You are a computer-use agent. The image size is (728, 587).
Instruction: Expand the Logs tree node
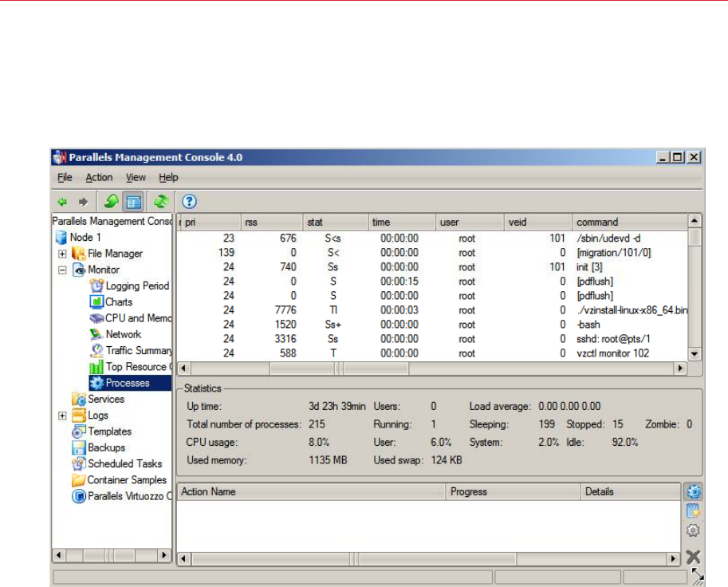click(x=62, y=416)
